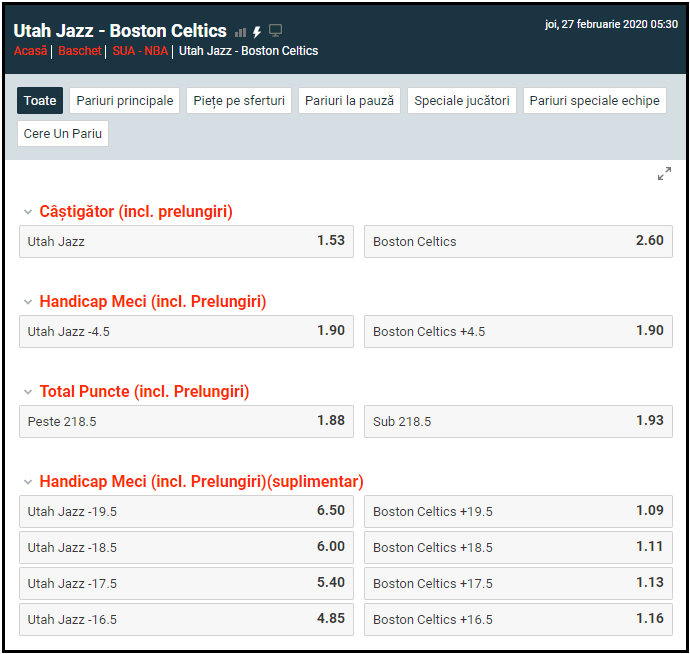The image size is (690, 654).
Task: Collapse the Handicap Meci (suplimentar) section
Action: point(28,482)
